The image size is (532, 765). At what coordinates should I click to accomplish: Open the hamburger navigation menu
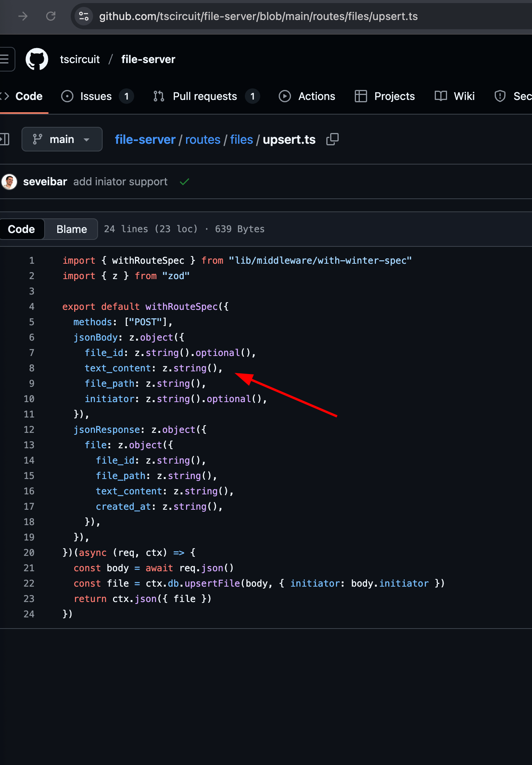[5, 59]
